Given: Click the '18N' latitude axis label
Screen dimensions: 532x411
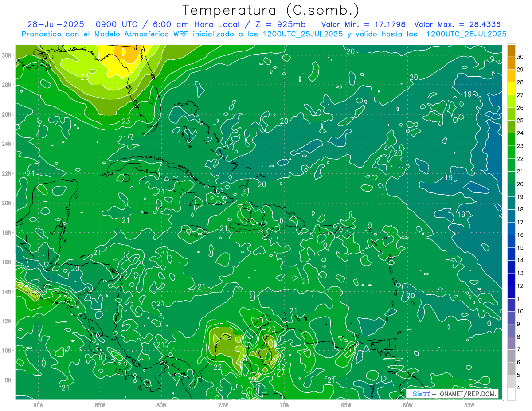Looking at the screenshot, I should pyautogui.click(x=6, y=232).
